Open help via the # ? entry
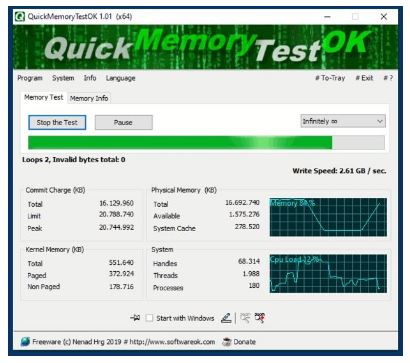This screenshot has width=410, height=363. [x=388, y=78]
